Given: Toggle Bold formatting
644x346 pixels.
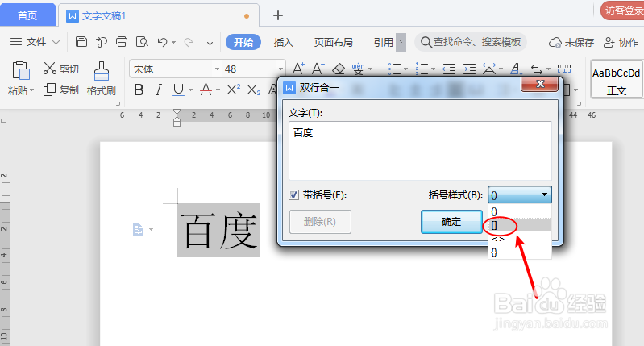Looking at the screenshot, I should [139, 90].
